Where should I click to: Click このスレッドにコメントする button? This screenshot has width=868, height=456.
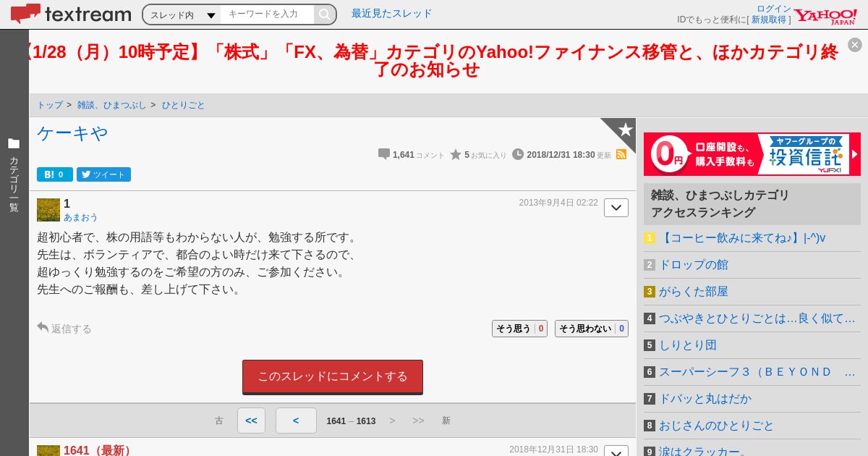click(333, 376)
